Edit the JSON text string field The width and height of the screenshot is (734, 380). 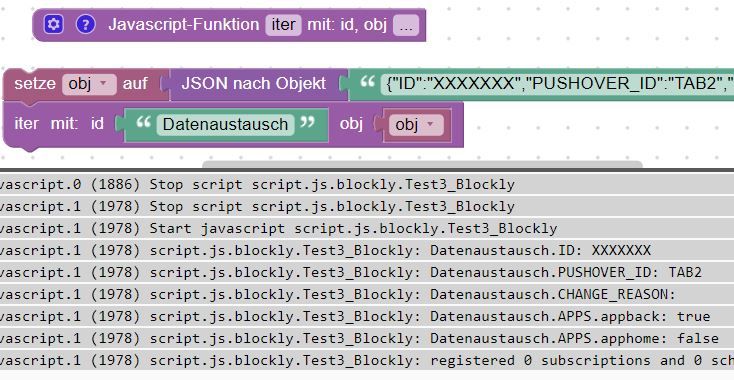point(557,84)
